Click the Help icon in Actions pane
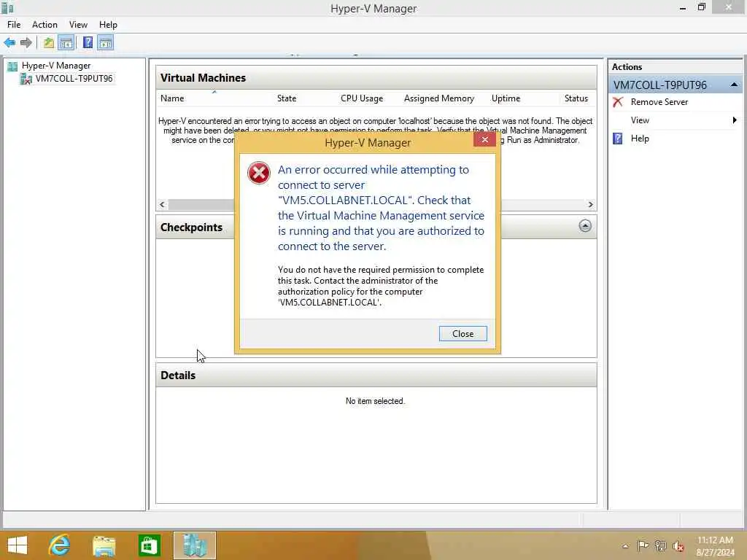This screenshot has height=560, width=747. 617,139
